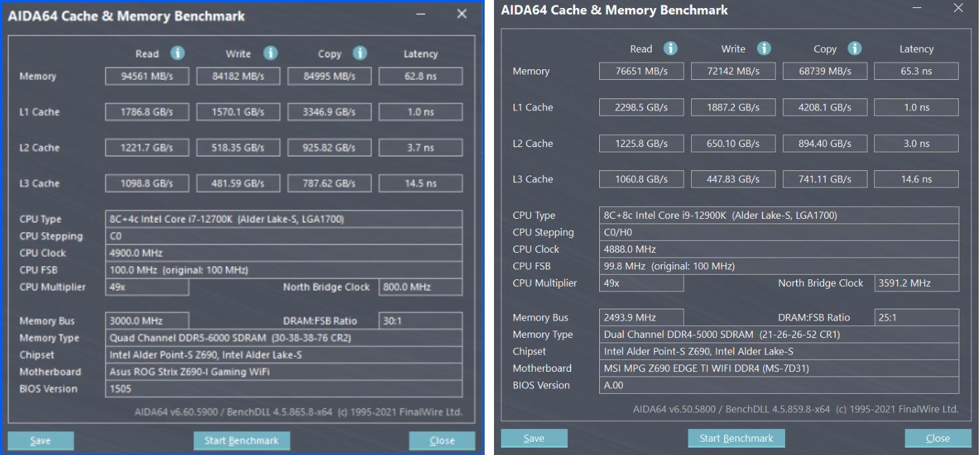Click the Read info icon in the left window
The height and width of the screenshot is (455, 980).
pyautogui.click(x=178, y=53)
